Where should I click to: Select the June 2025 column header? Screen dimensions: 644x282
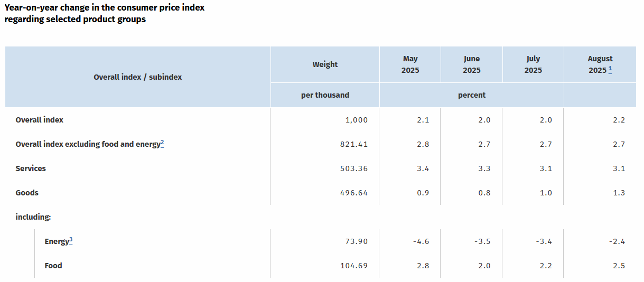(472, 64)
